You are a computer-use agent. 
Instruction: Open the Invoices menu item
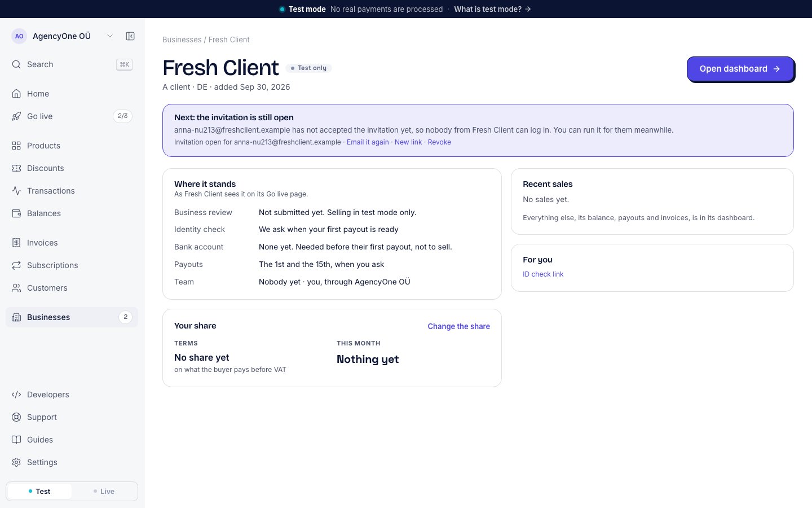[x=72, y=243]
